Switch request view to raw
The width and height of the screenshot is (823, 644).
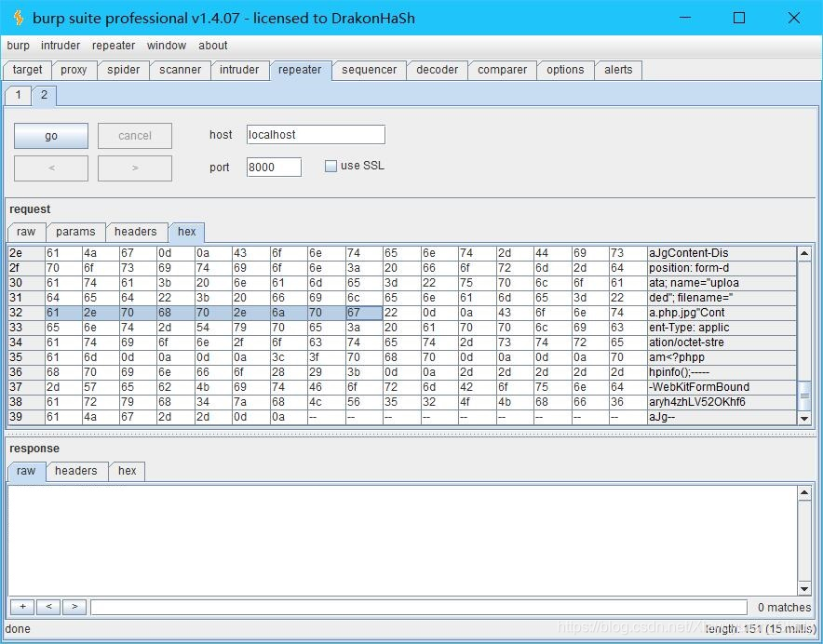(x=26, y=232)
